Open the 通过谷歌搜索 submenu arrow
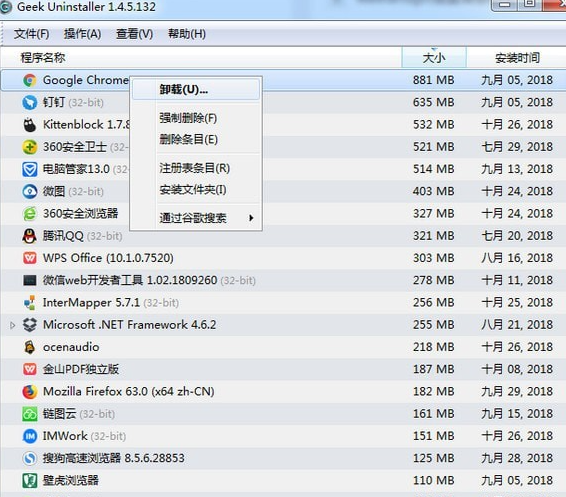Viewport: 566px width, 497px height. (251, 218)
